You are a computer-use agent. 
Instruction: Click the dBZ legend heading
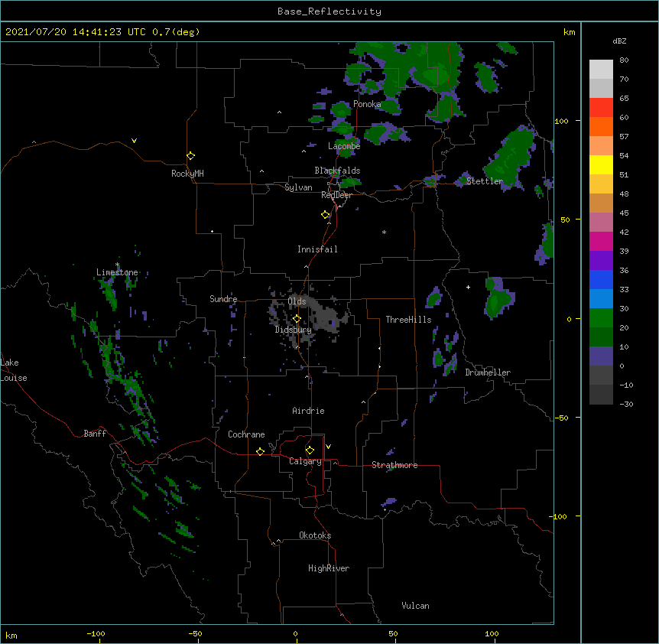[619, 41]
